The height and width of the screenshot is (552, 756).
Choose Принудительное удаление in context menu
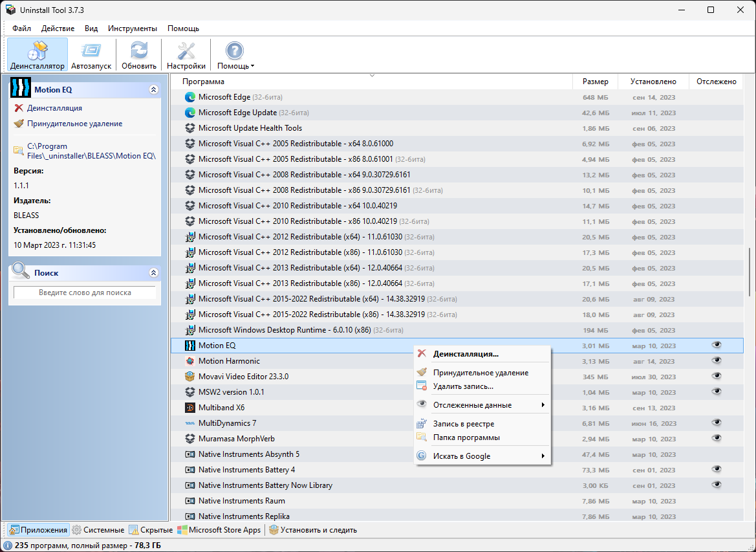[482, 373]
